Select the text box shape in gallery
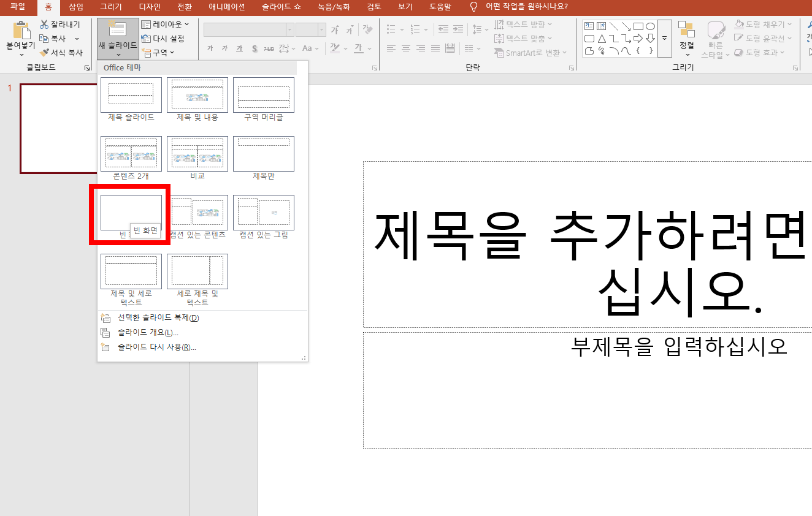Screen dimensions: 812x516 [x=589, y=26]
